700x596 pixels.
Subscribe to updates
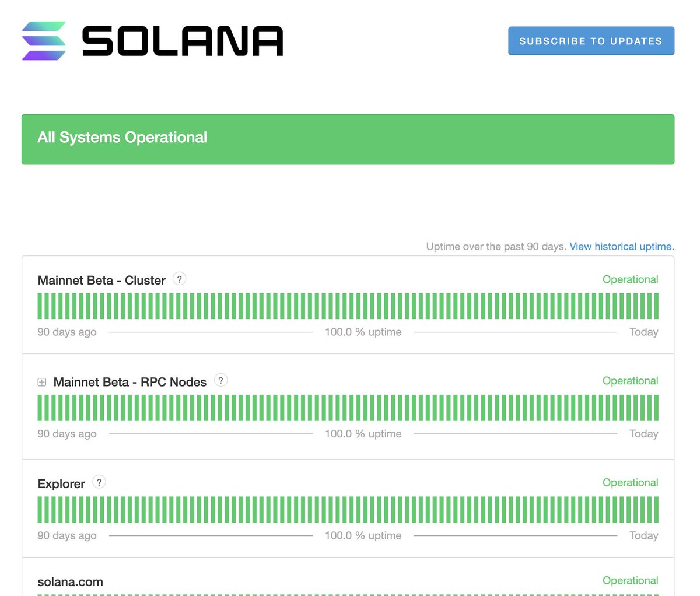[x=591, y=41]
